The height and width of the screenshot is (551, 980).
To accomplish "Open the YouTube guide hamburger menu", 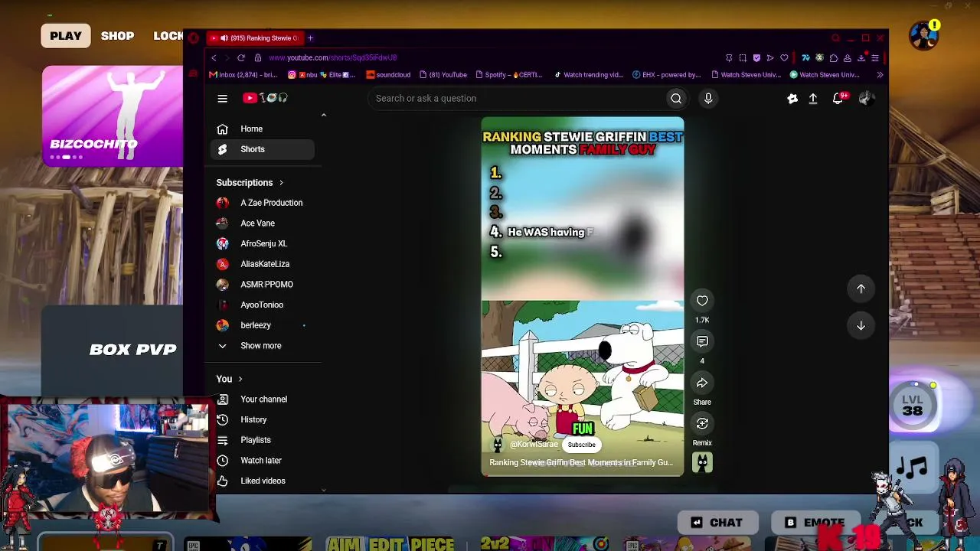I will point(222,98).
